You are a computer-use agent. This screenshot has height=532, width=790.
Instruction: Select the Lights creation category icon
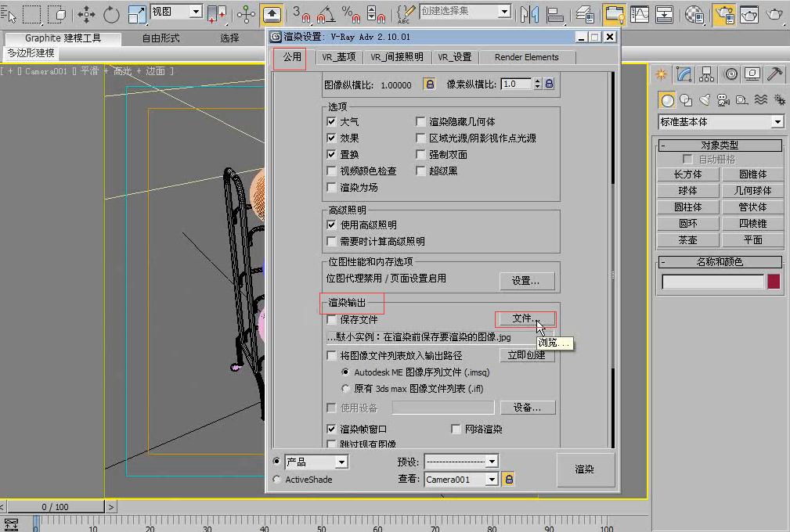tap(705, 99)
